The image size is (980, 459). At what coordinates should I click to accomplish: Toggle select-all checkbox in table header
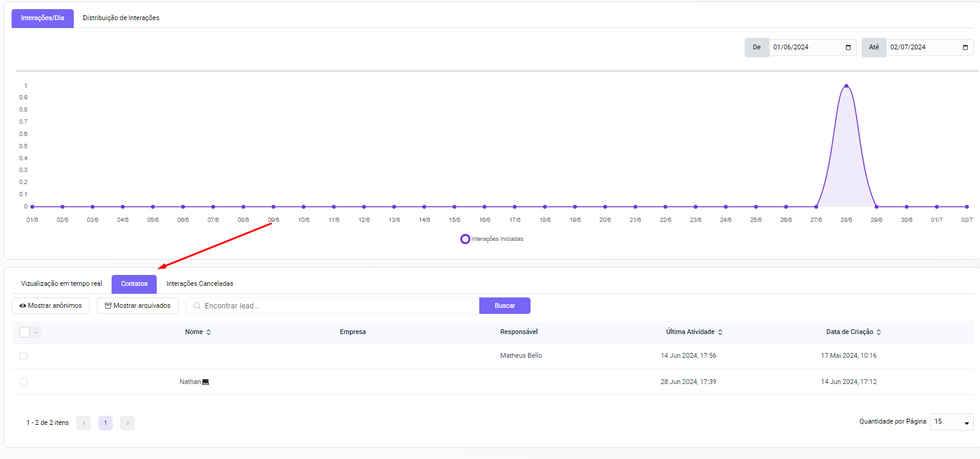click(24, 332)
